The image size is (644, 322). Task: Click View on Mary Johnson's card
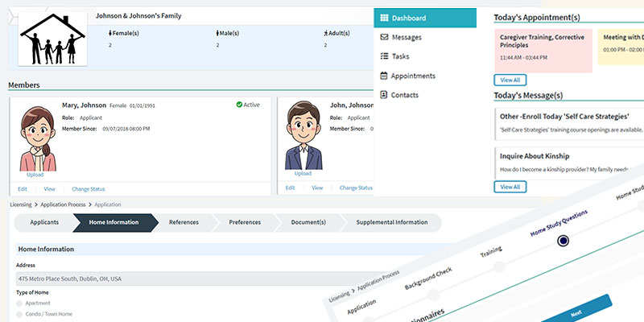point(49,189)
